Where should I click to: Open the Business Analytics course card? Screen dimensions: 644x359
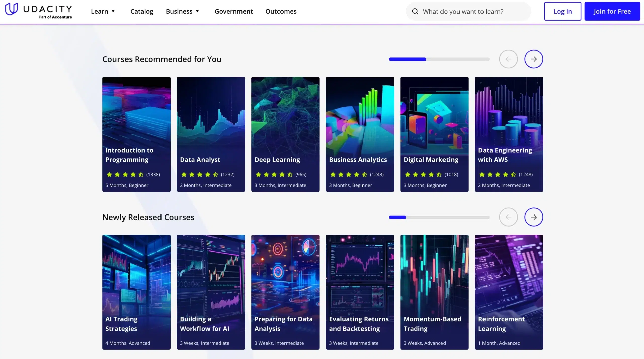pos(360,134)
